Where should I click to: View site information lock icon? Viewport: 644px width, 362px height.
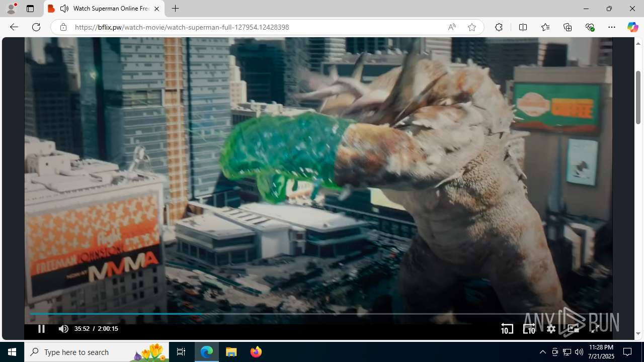[x=63, y=27]
